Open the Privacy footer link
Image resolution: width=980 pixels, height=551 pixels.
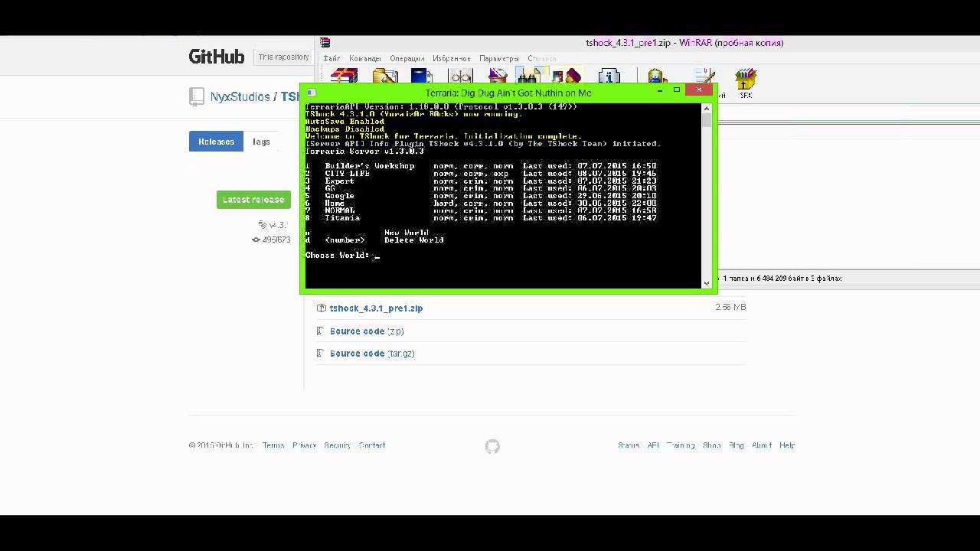304,445
